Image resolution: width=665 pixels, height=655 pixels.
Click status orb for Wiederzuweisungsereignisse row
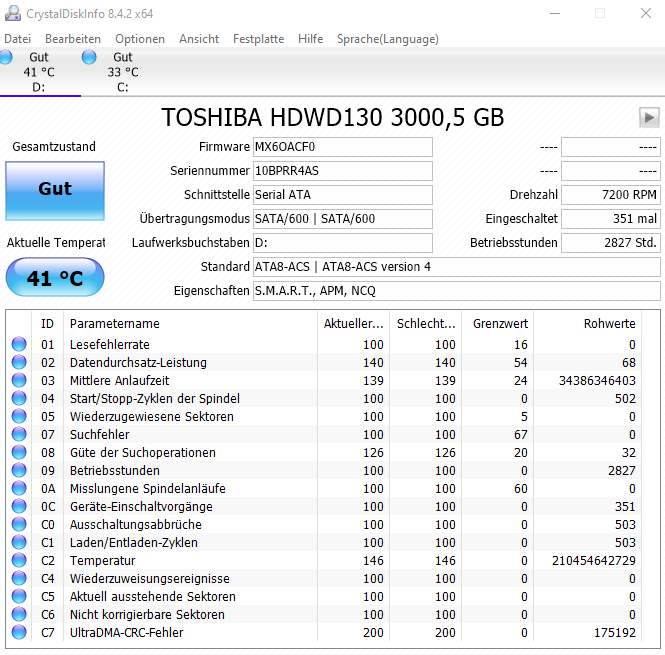pyautogui.click(x=19, y=578)
